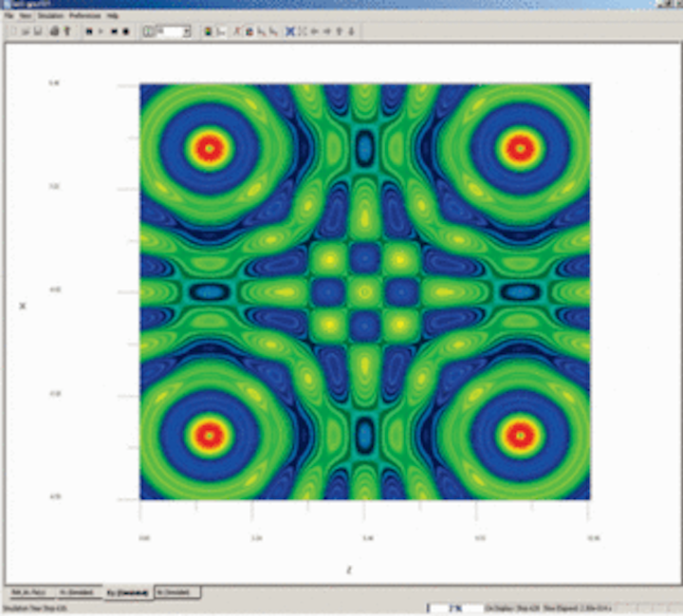Image resolution: width=683 pixels, height=616 pixels.
Task: Switch to the fourth bottom tab (Hz Simulated)
Action: tap(176, 592)
